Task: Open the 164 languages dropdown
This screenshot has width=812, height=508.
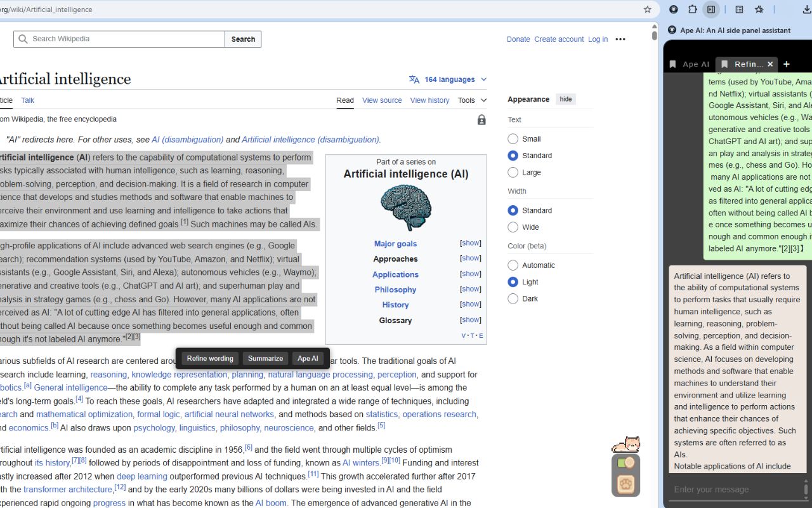Action: [449, 79]
